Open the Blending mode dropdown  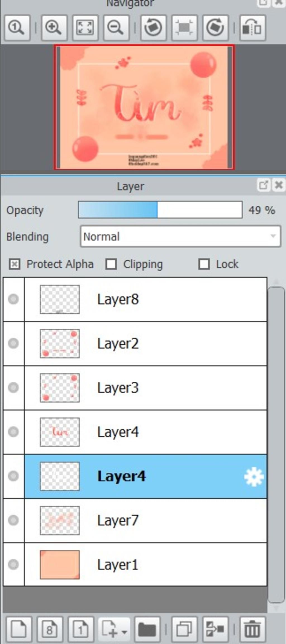[180, 236]
